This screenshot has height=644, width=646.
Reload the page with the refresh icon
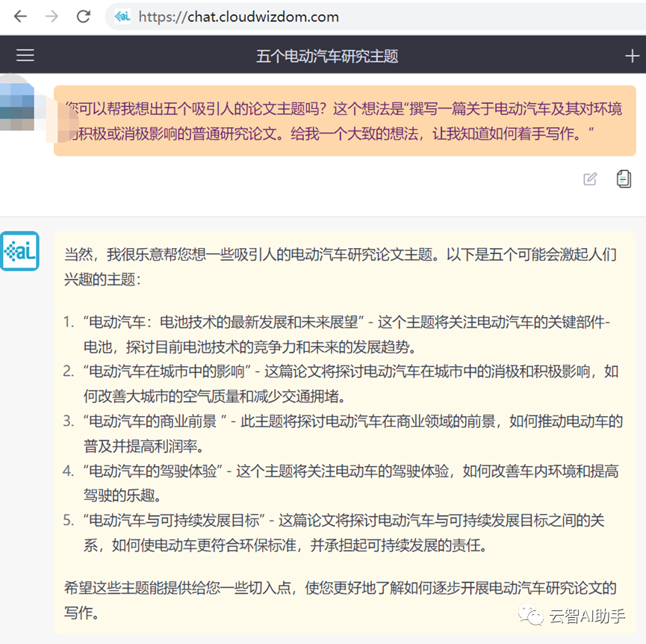tap(84, 16)
